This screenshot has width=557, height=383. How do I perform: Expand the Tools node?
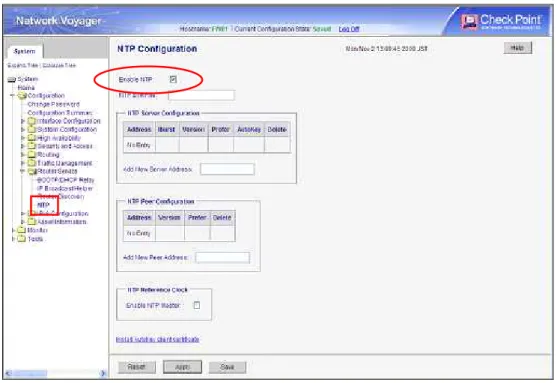pos(13,239)
